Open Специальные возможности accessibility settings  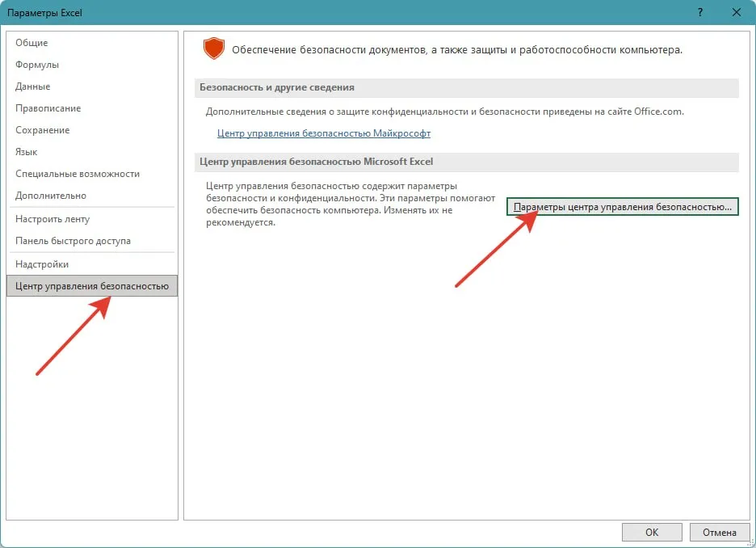click(x=78, y=174)
